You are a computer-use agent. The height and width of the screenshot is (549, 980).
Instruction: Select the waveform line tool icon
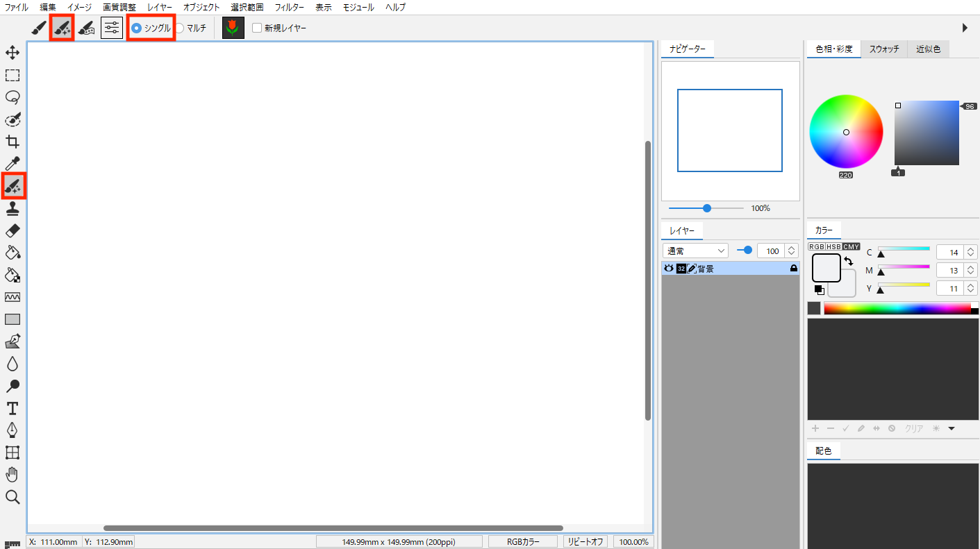13,297
